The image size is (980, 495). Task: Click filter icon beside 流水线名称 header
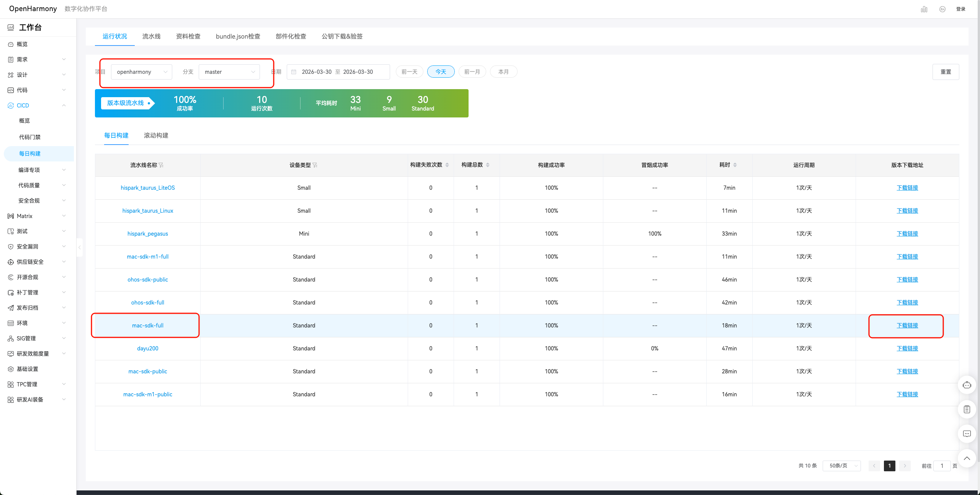pyautogui.click(x=161, y=165)
